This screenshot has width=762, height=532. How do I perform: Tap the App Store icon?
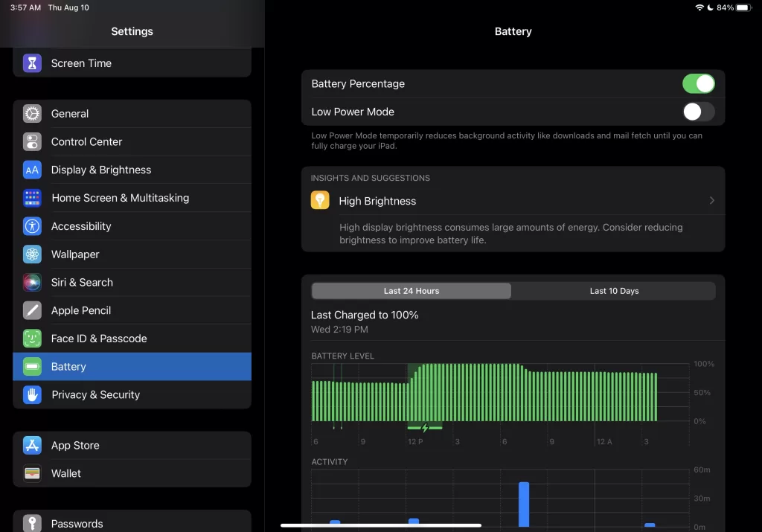click(x=32, y=446)
